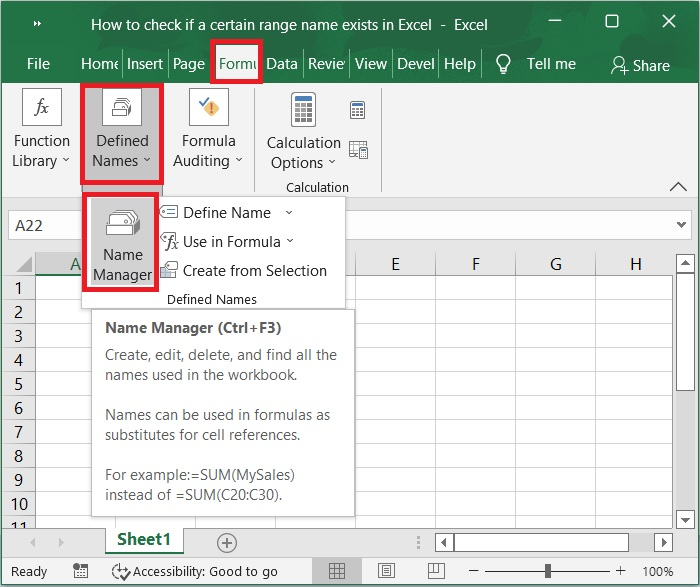This screenshot has width=700, height=587.
Task: Click the horizontal scrollbar left arrow
Action: (x=444, y=542)
